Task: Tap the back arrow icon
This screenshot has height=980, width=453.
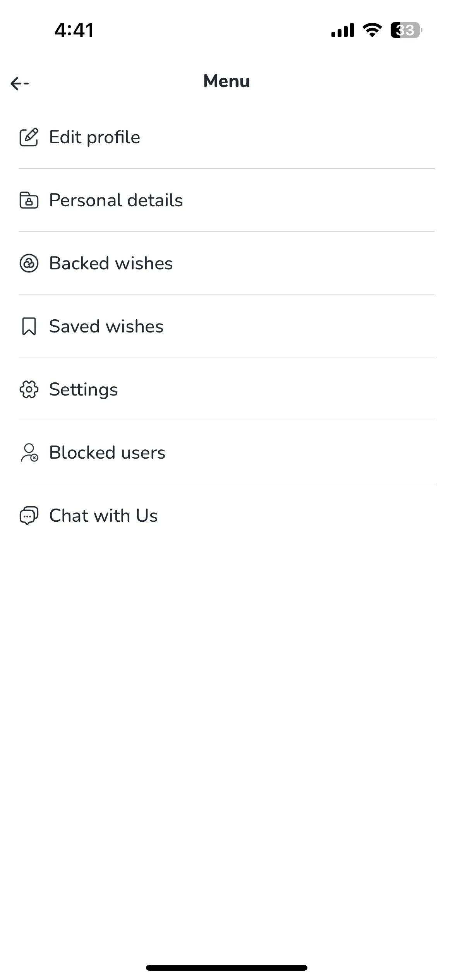Action: [x=20, y=83]
